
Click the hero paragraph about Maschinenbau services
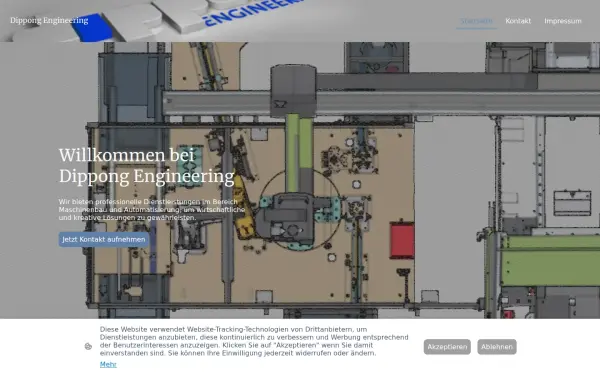point(152,210)
